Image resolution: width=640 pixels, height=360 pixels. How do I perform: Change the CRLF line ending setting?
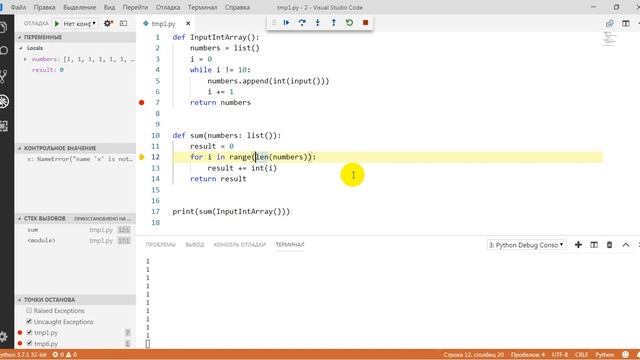(x=581, y=355)
